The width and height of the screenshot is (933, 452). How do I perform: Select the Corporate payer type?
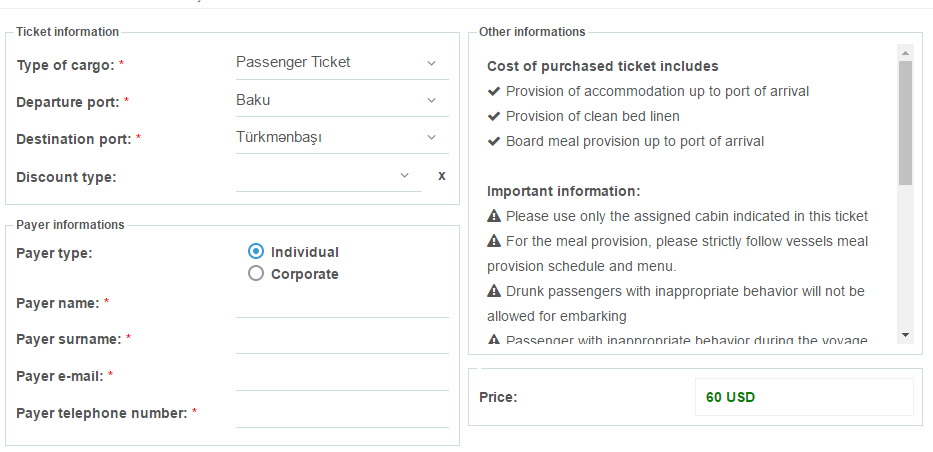[255, 274]
